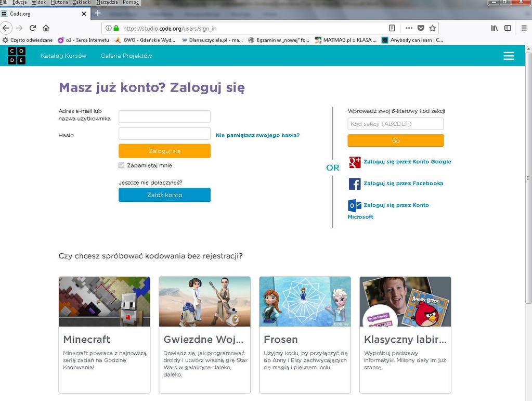Click the browser back arrow
Viewport: 532px width, 401px height.
pyautogui.click(x=6, y=28)
